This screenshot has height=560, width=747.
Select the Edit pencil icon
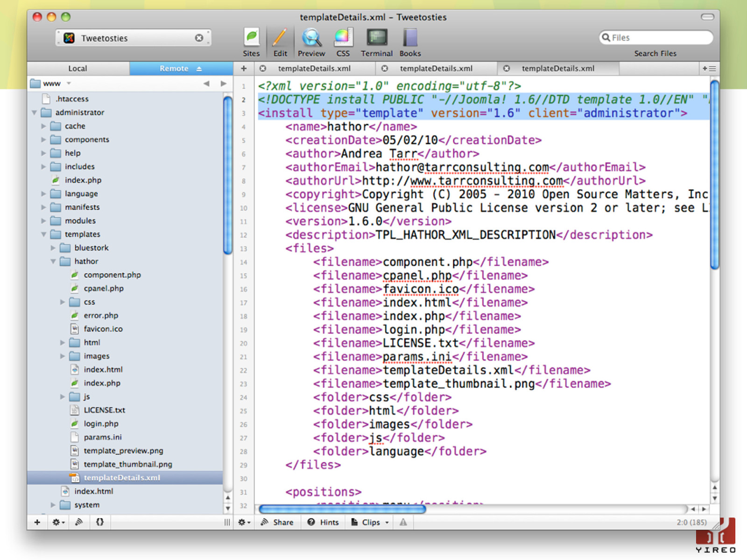[x=280, y=42]
